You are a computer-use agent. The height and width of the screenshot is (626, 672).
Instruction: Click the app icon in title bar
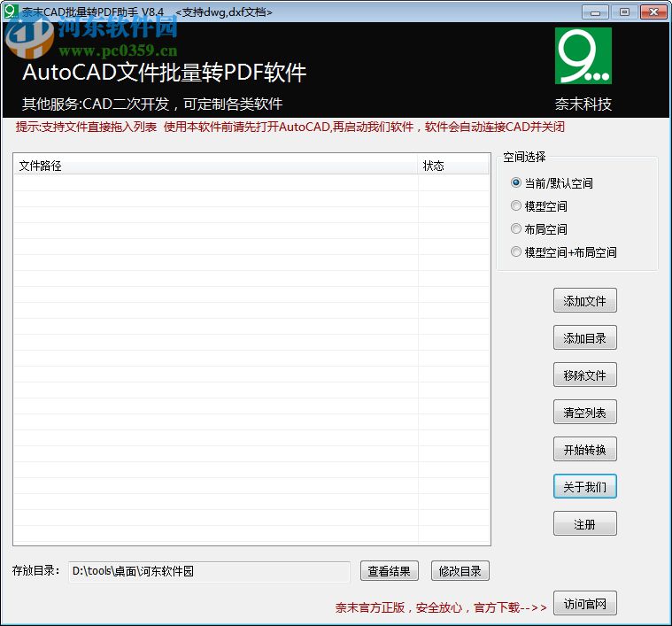click(x=11, y=11)
